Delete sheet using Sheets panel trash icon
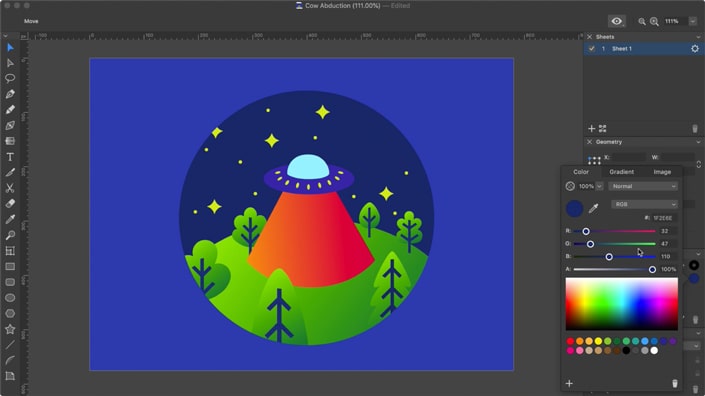Image resolution: width=705 pixels, height=396 pixels. point(695,129)
